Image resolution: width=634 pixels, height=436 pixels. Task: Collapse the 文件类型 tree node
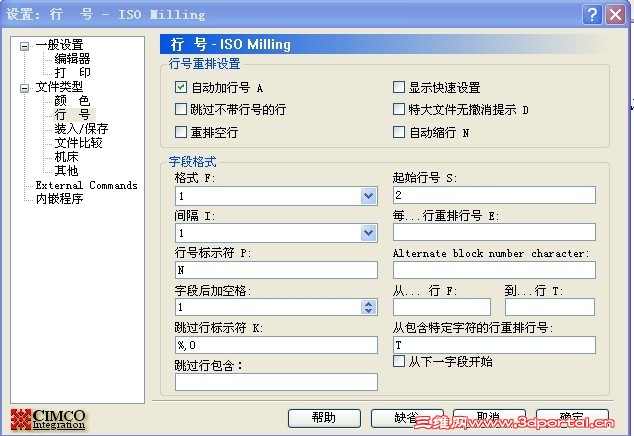pyautogui.click(x=25, y=88)
